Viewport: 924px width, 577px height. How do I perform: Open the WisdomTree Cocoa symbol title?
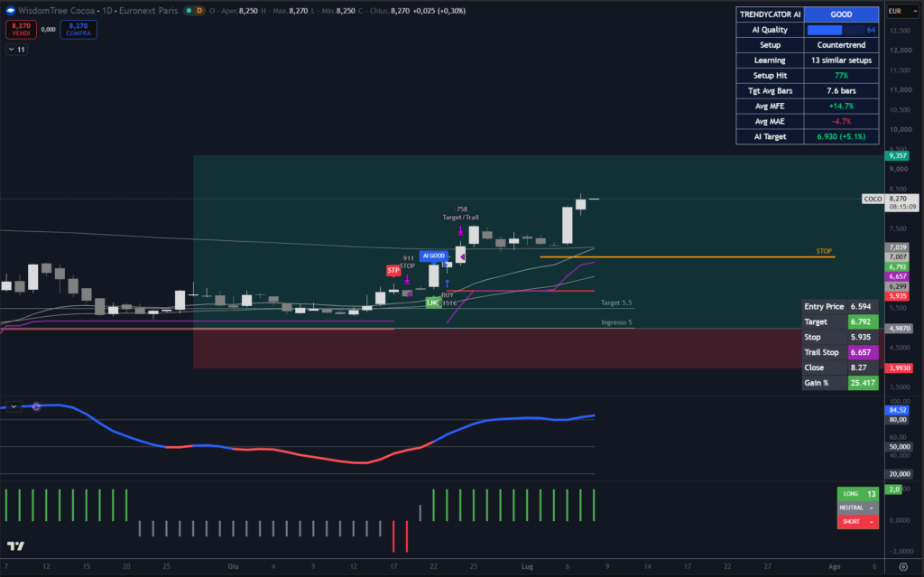[x=56, y=11]
